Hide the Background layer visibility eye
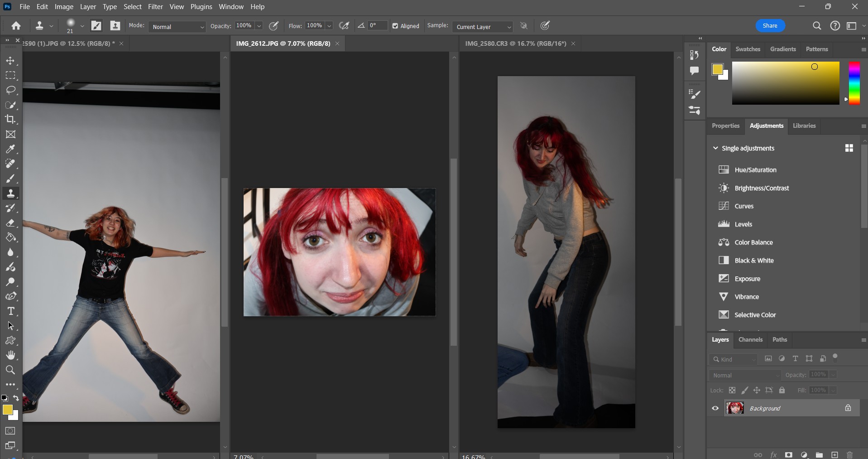This screenshot has width=868, height=459. (x=715, y=408)
